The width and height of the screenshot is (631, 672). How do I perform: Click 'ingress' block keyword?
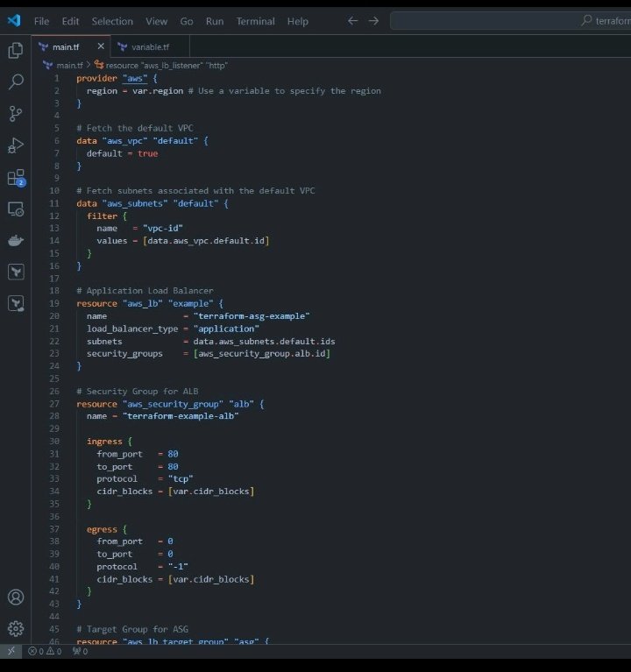(104, 442)
